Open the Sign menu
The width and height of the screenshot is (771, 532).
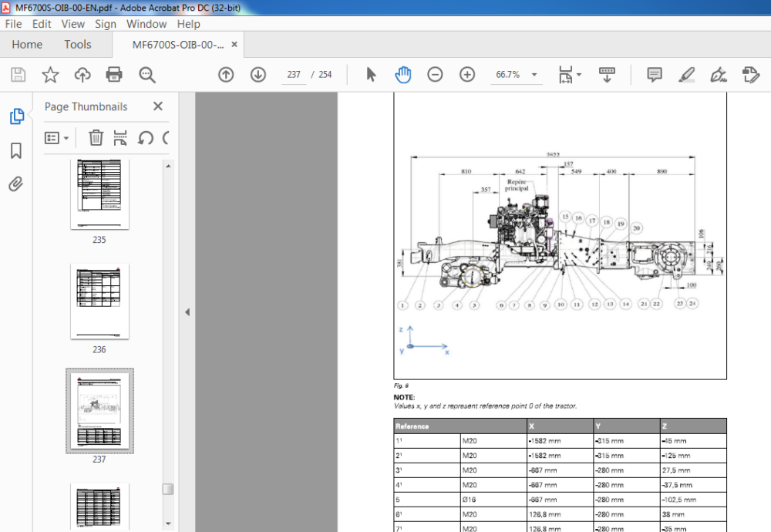tap(105, 24)
